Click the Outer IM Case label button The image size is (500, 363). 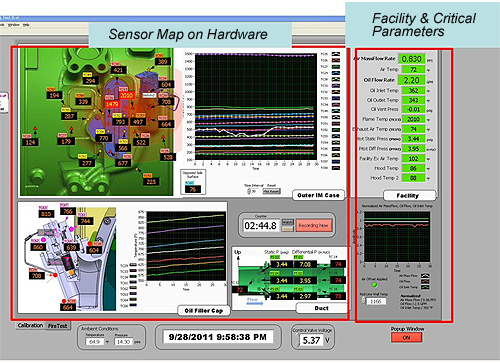click(318, 195)
